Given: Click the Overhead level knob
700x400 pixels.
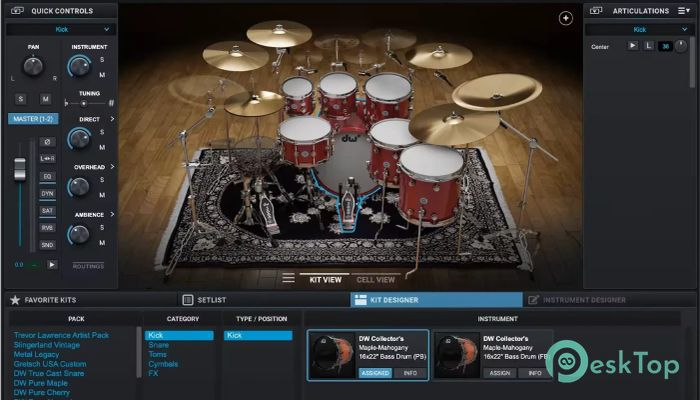Looking at the screenshot, I should coord(79,187).
